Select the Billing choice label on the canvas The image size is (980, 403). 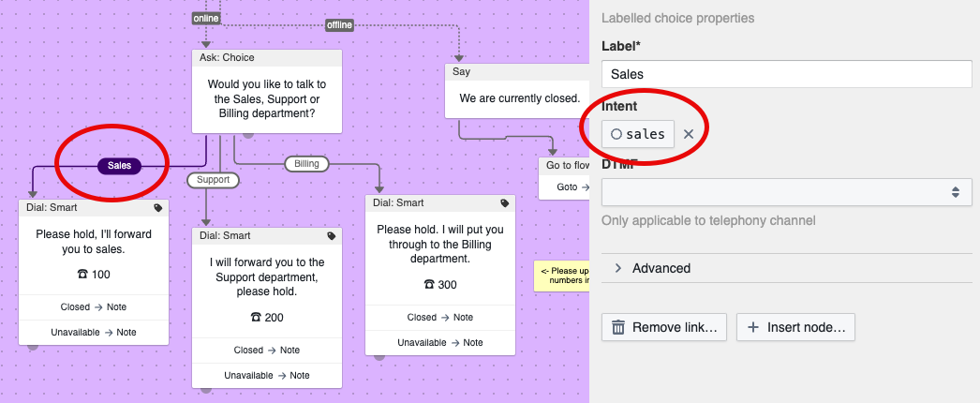[306, 164]
